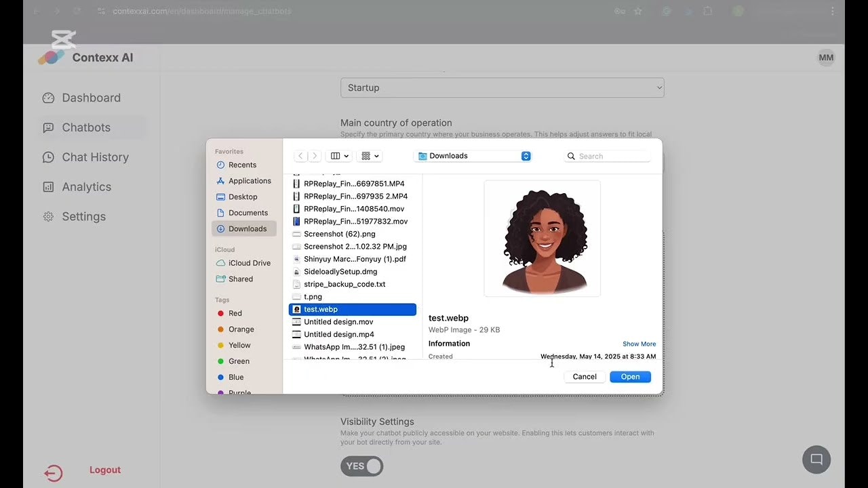
Task: Bookmark page with star icon
Action: click(638, 11)
